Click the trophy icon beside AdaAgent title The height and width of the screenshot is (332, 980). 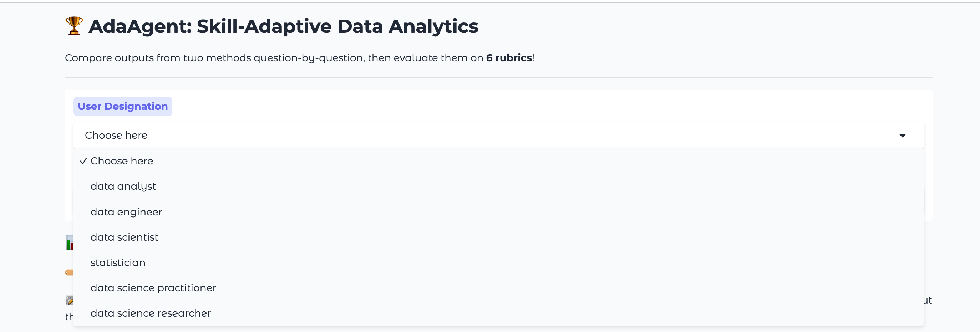point(74,26)
